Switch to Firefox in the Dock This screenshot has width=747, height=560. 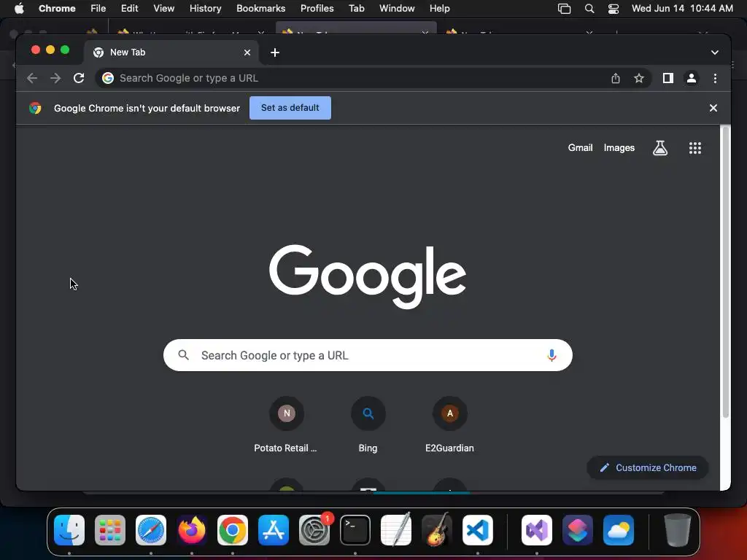pos(192,530)
